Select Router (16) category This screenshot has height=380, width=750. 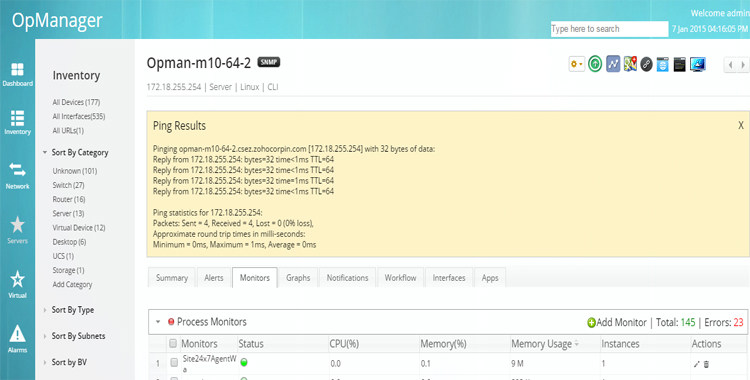coord(68,199)
